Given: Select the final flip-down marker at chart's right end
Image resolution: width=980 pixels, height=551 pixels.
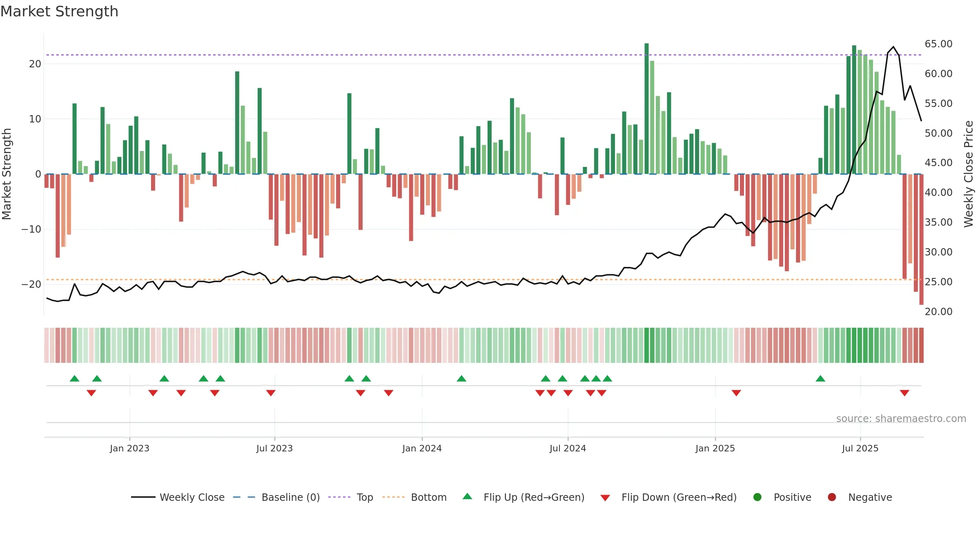Looking at the screenshot, I should click(904, 393).
